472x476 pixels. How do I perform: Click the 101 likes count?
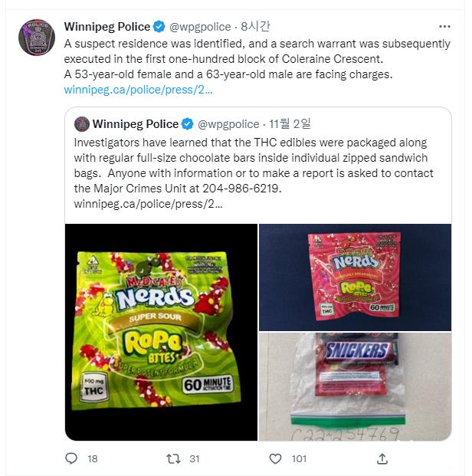299,458
